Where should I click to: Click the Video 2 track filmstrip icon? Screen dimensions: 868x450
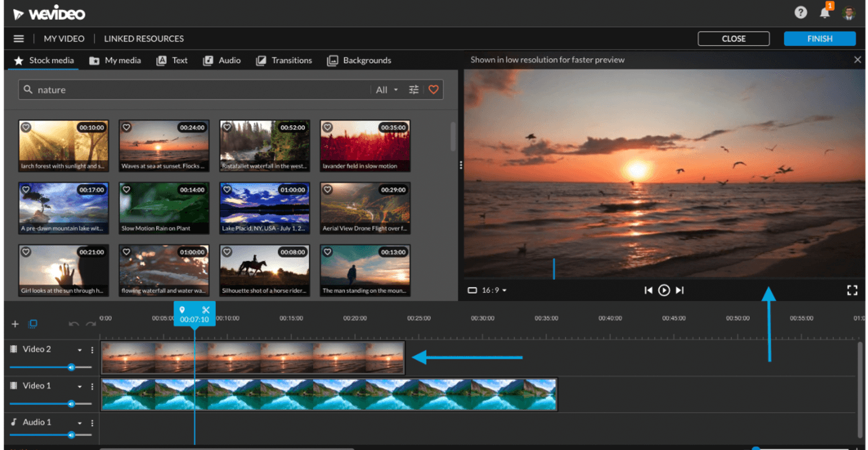(14, 349)
